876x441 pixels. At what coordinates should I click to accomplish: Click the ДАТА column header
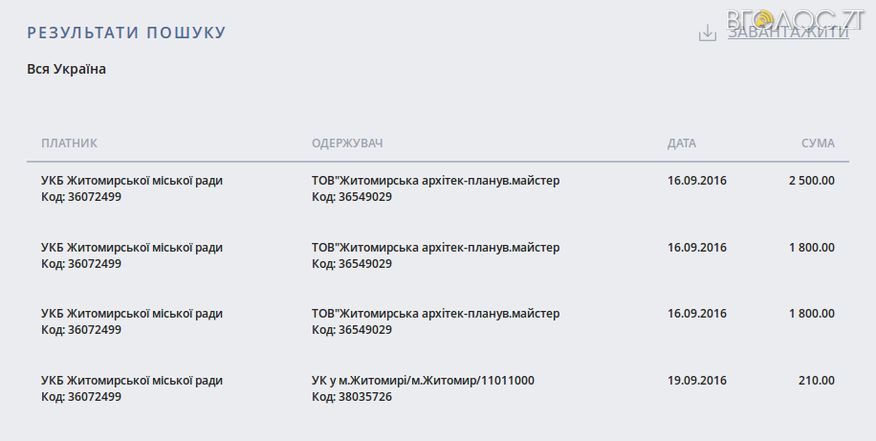[682, 143]
